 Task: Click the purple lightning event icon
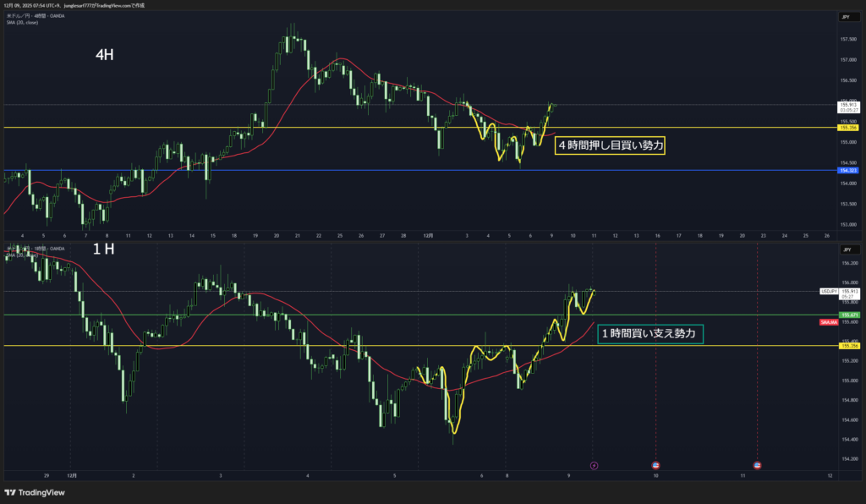(594, 465)
